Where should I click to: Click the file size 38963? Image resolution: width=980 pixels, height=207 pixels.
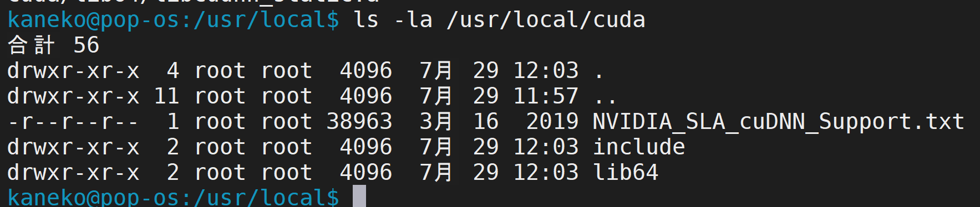tap(359, 122)
